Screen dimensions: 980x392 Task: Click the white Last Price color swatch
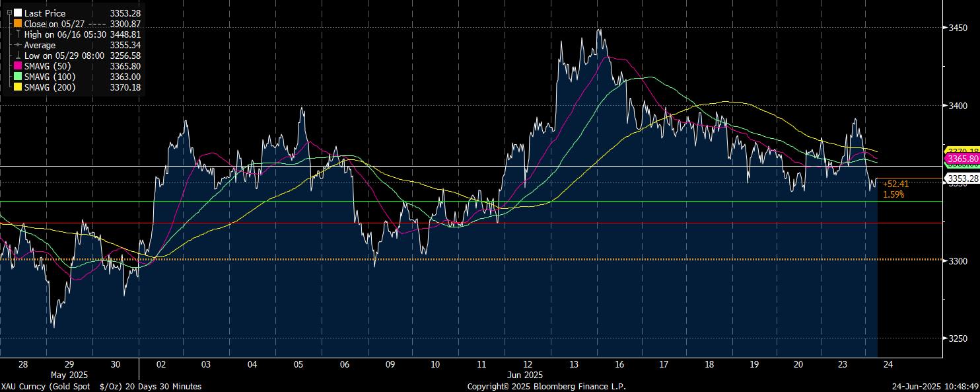pyautogui.click(x=18, y=13)
